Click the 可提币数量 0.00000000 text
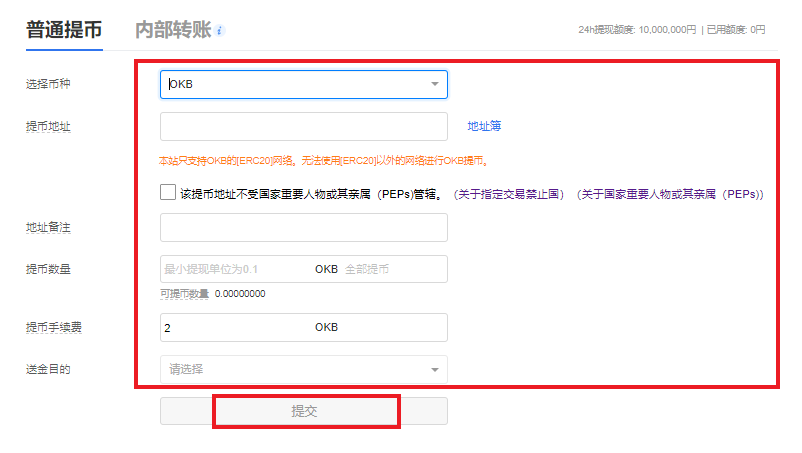 click(213, 294)
